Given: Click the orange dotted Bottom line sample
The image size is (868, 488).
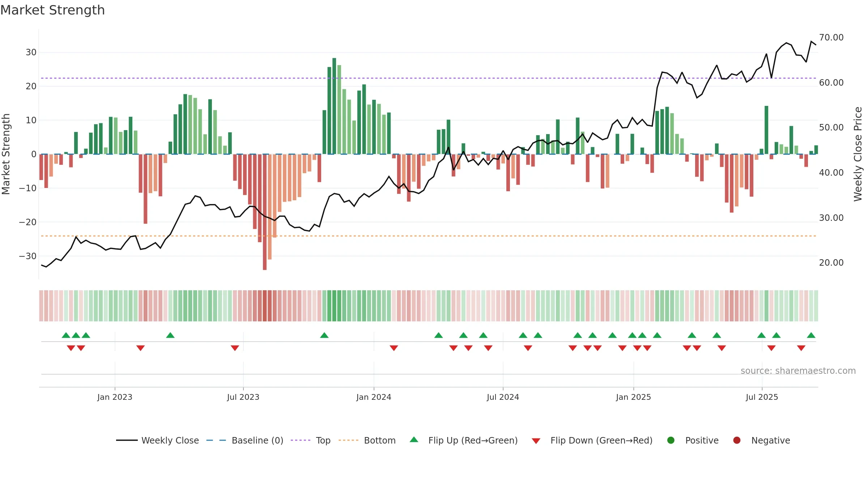Looking at the screenshot, I should 348,440.
